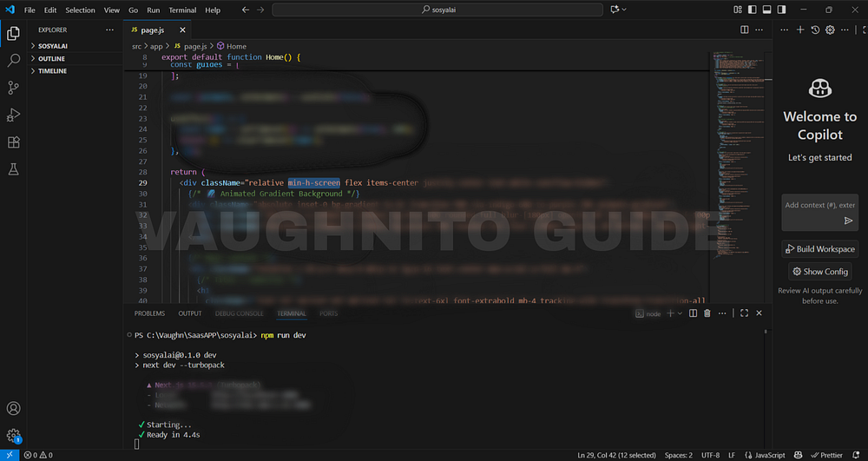868x461 pixels.
Task: Toggle the primary side bar visibility
Action: (752, 10)
